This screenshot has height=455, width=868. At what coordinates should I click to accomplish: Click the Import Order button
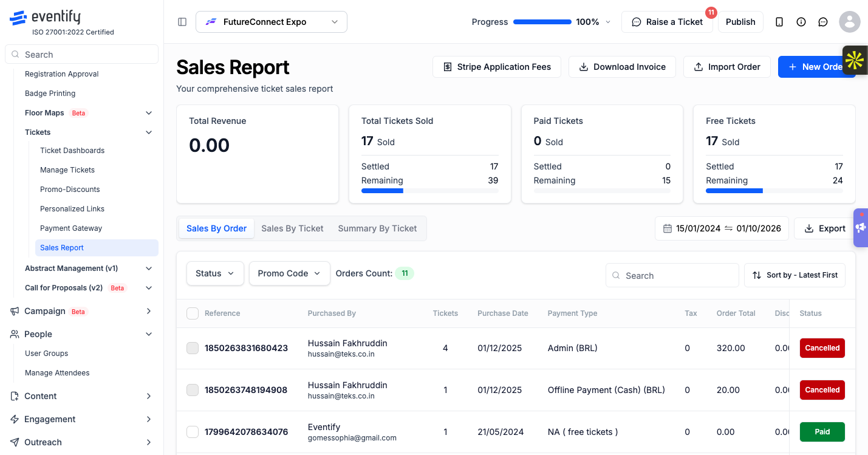pos(727,67)
